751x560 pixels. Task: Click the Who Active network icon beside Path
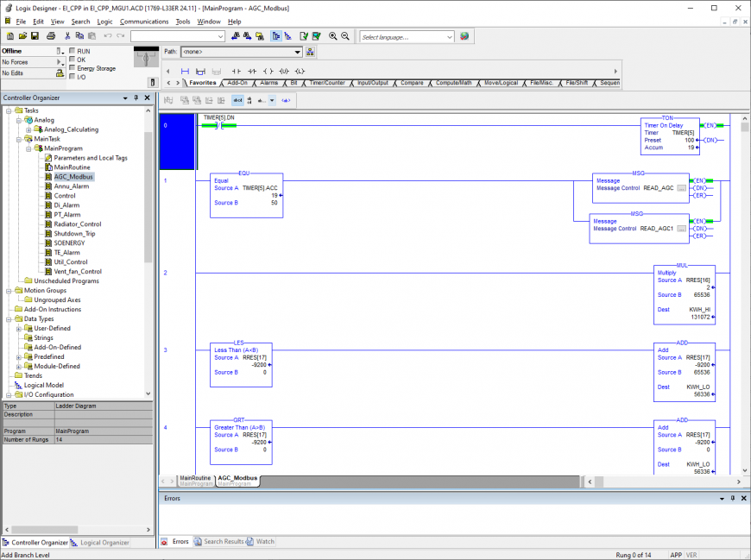[x=310, y=52]
